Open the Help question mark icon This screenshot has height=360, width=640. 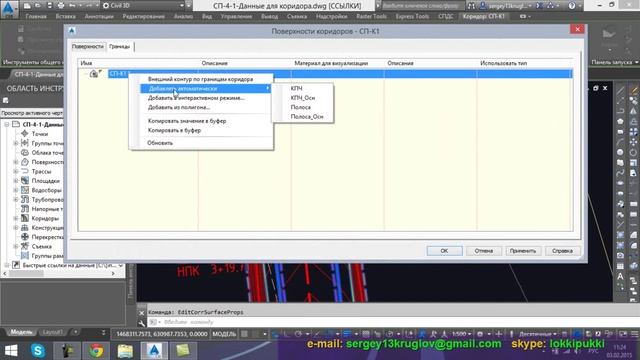point(572,6)
